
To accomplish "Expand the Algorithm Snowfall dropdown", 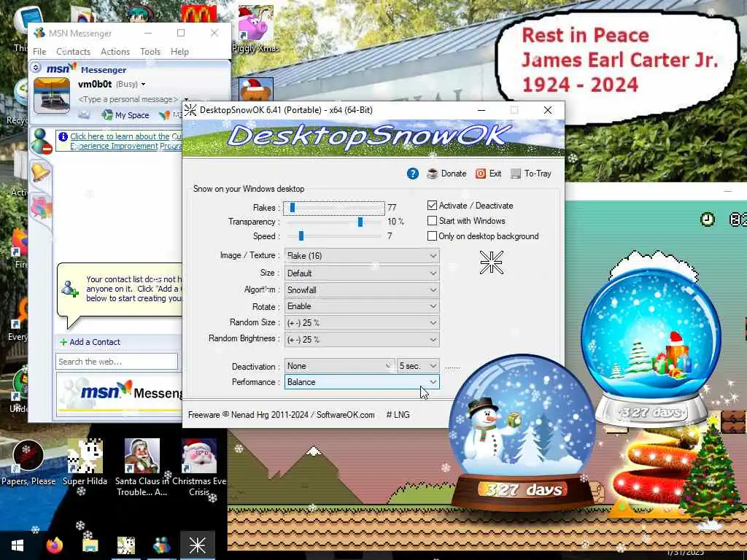I will pyautogui.click(x=362, y=290).
